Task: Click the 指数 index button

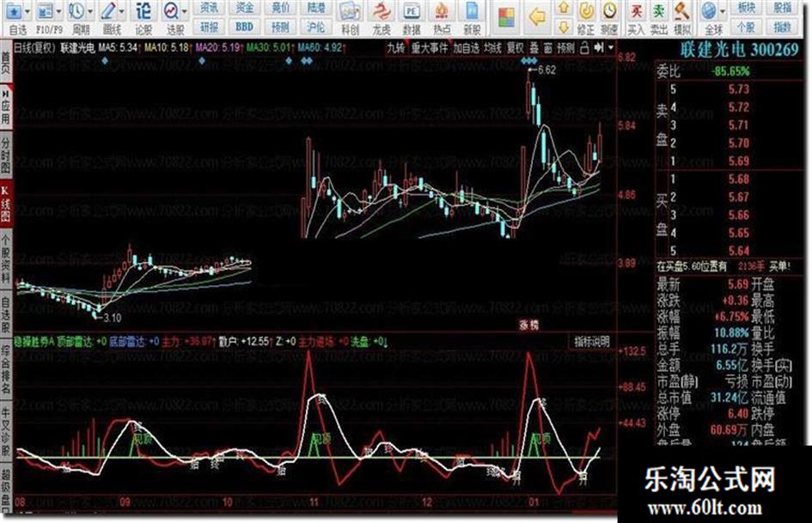Action: pyautogui.click(x=782, y=27)
